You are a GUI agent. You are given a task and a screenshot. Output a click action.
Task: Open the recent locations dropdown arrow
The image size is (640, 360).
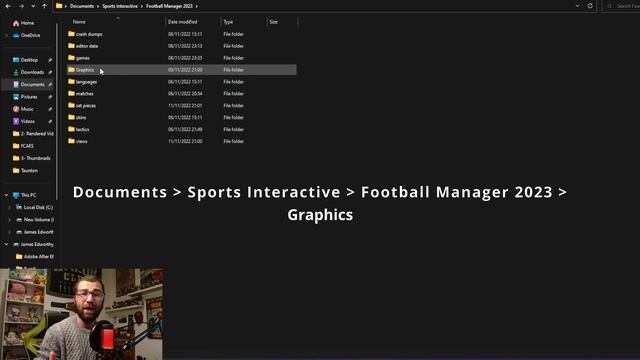coord(33,6)
